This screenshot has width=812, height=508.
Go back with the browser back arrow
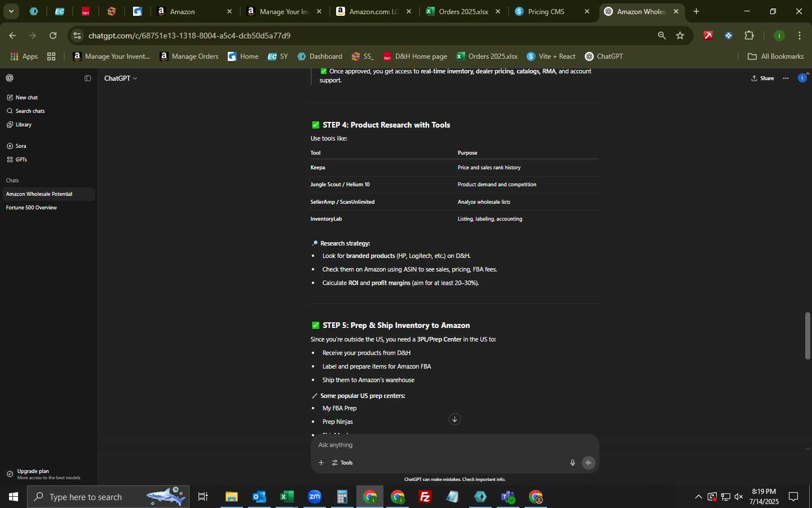(12, 36)
